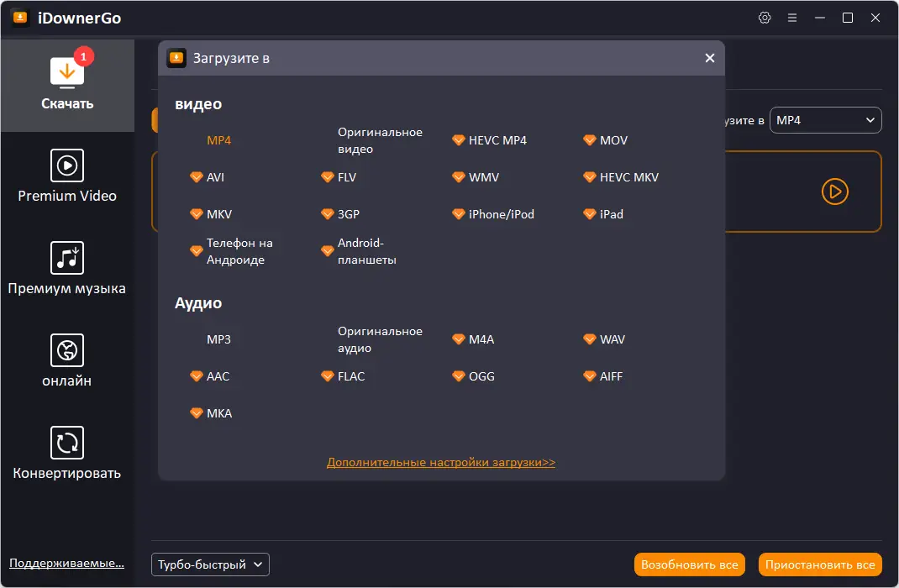The height and width of the screenshot is (588, 899).
Task: Close the Загрузите в dialog
Action: pos(710,58)
